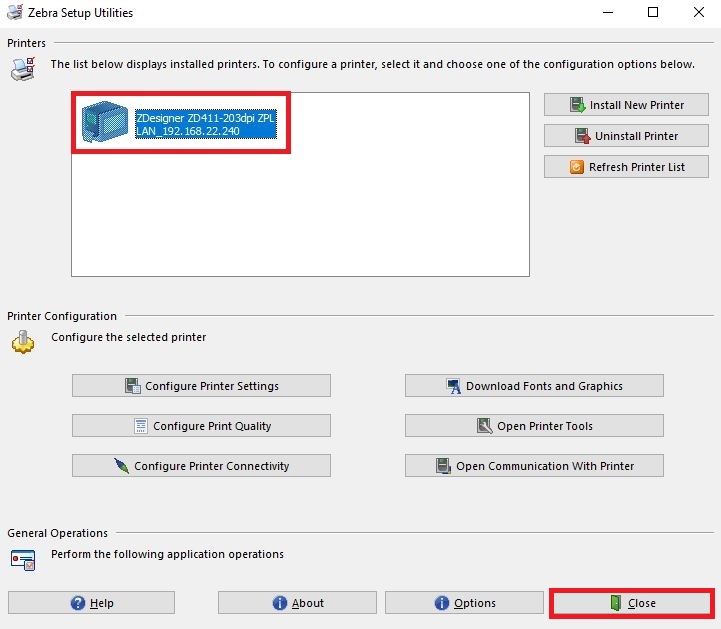721x629 pixels.
Task: Click the General Operations window icon
Action: coord(23,560)
